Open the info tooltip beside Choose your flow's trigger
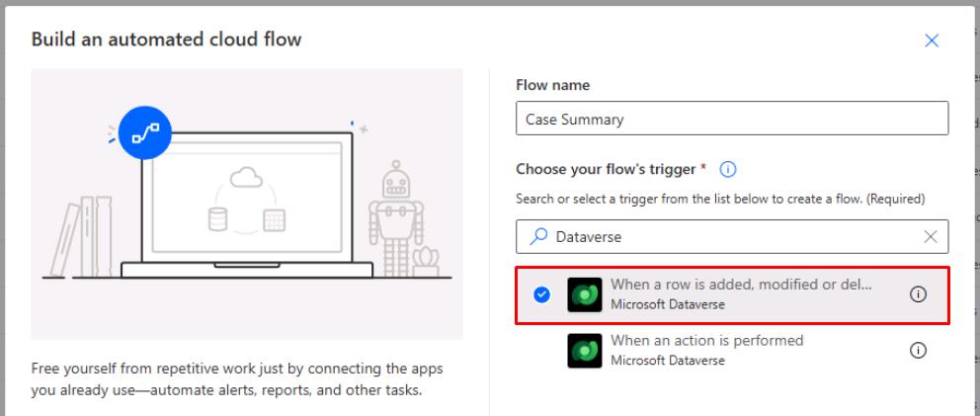980x416 pixels. click(x=727, y=169)
